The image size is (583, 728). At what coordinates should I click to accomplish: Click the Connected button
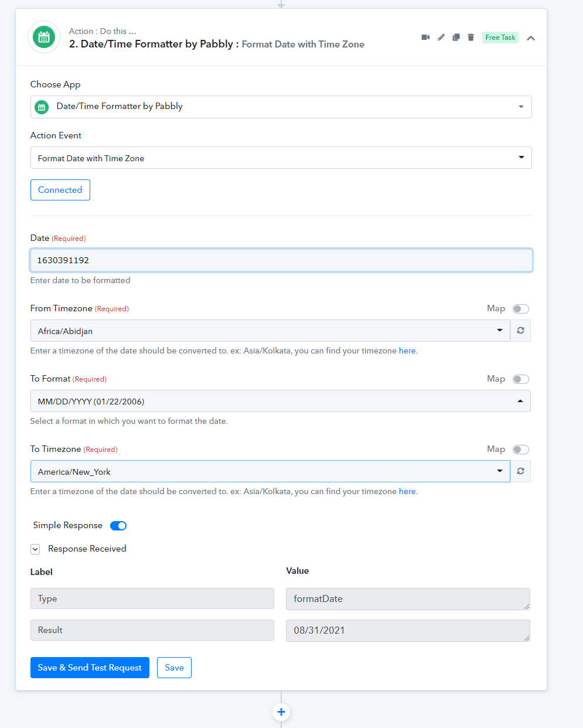tap(60, 190)
